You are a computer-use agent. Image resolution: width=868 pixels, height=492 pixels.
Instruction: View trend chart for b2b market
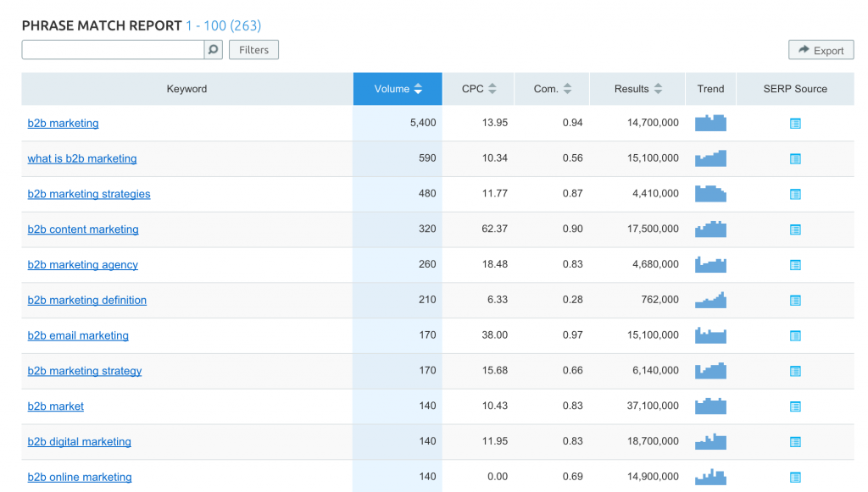tap(711, 406)
